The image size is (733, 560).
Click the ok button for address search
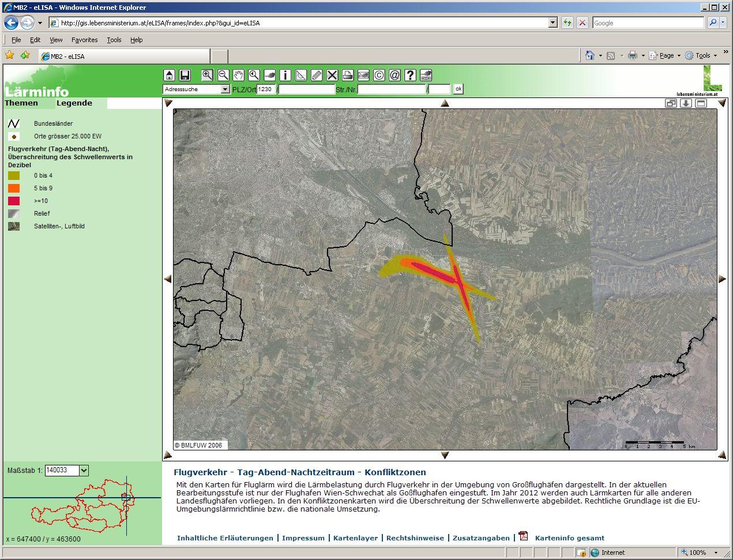coord(458,89)
